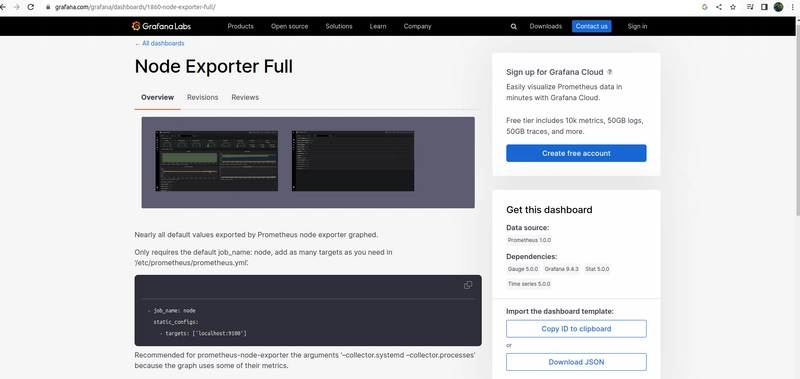The width and height of the screenshot is (800, 379).
Task: Click the Prometheus 1.0.0 data source tag
Action: tap(529, 240)
